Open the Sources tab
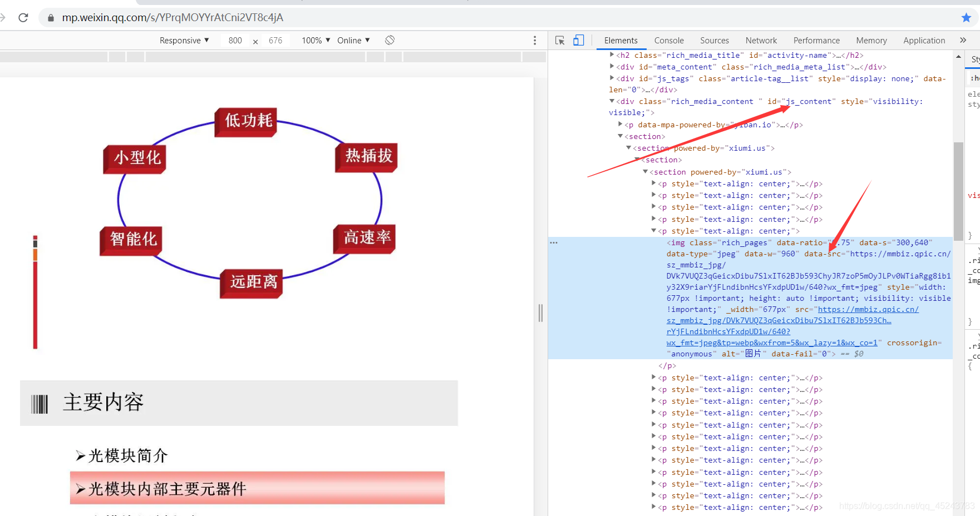Image resolution: width=980 pixels, height=516 pixels. point(715,40)
